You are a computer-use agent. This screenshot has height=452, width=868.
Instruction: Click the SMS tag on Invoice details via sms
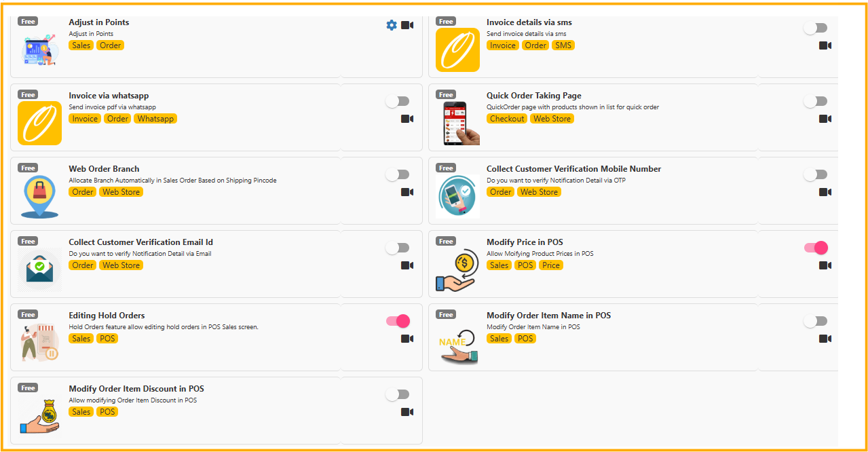(563, 45)
